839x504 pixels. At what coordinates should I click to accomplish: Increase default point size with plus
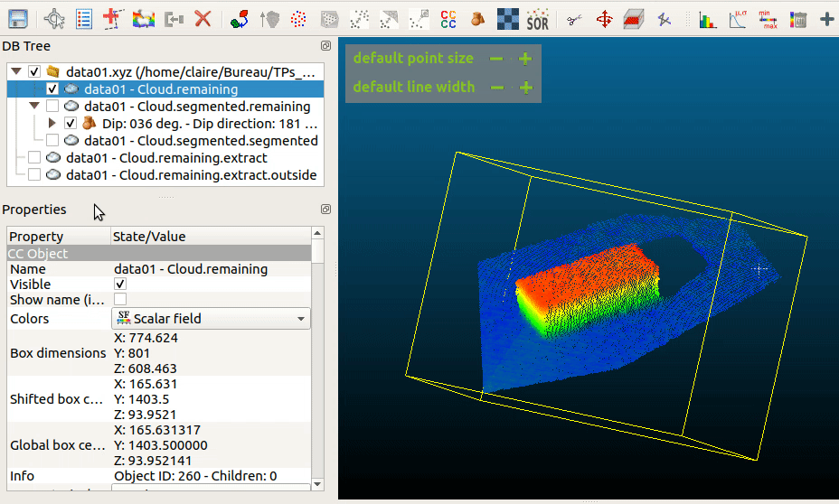[525, 58]
